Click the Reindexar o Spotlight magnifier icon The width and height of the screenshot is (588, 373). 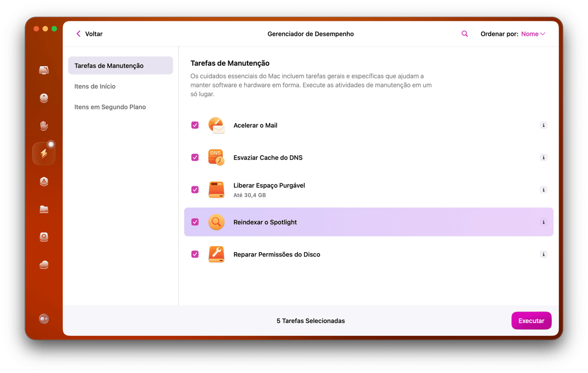point(216,222)
